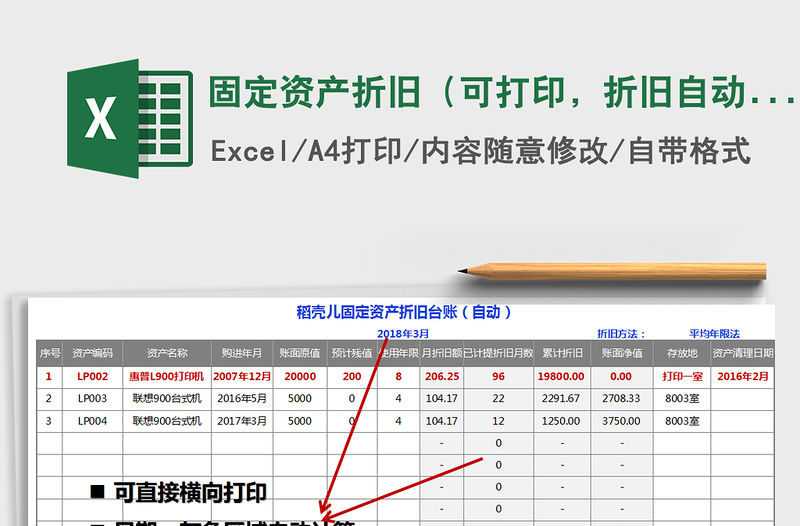Select purchase date cell 2017年3月
This screenshot has height=526, width=800.
(x=242, y=421)
